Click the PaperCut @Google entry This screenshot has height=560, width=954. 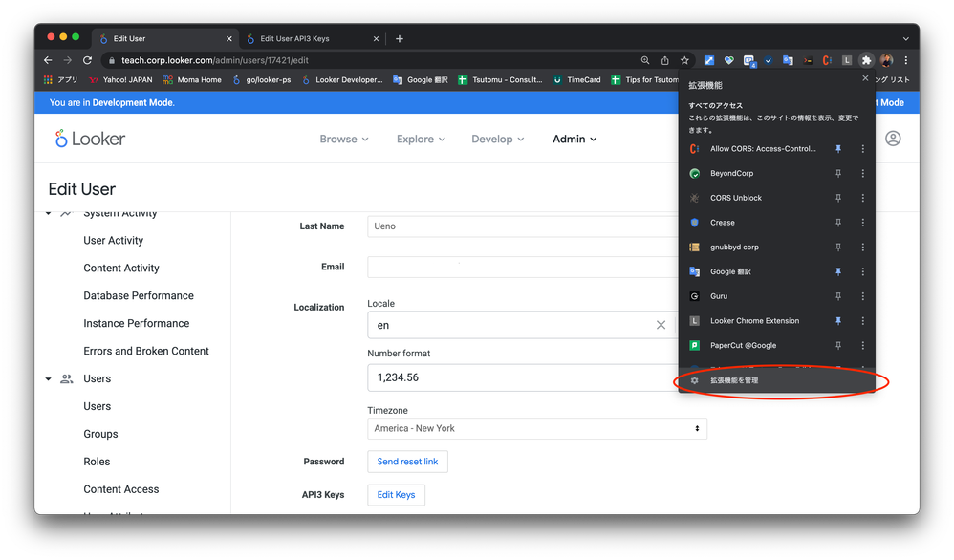click(743, 345)
